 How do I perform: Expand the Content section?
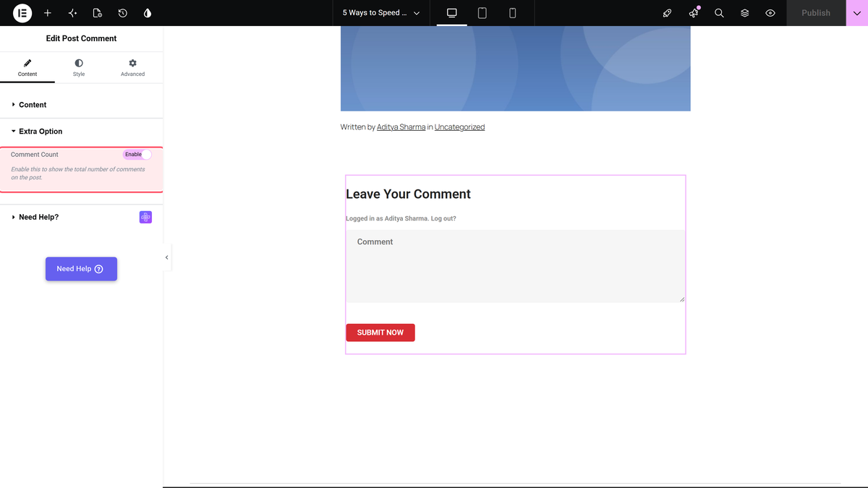coord(82,105)
